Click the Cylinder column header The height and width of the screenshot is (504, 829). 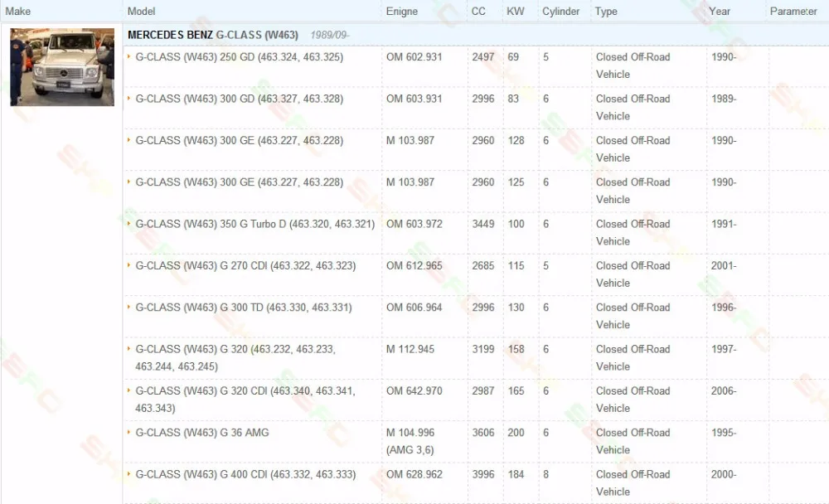tap(561, 11)
